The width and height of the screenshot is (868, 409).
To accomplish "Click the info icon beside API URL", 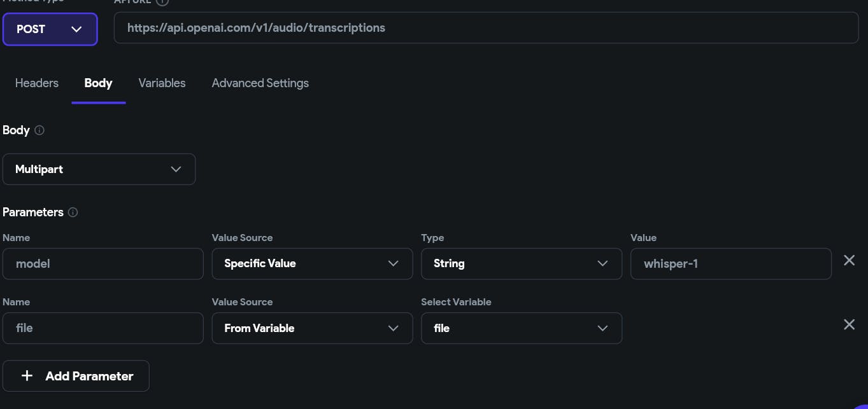I will 162,2.
